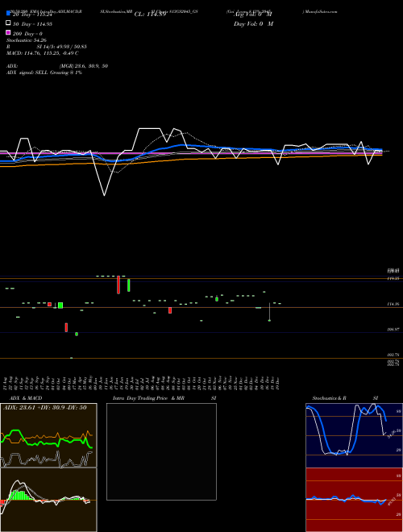Image resolution: width=403 pixels, height=532 pixels.
Task: Click the magenta 200 Day legend swatch
Action: [8, 32]
